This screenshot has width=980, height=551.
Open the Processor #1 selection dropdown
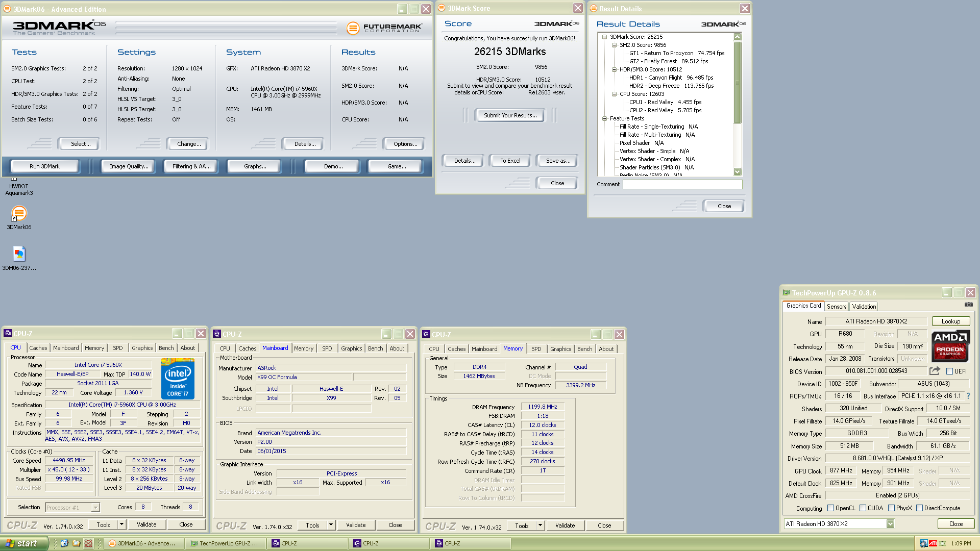point(95,508)
